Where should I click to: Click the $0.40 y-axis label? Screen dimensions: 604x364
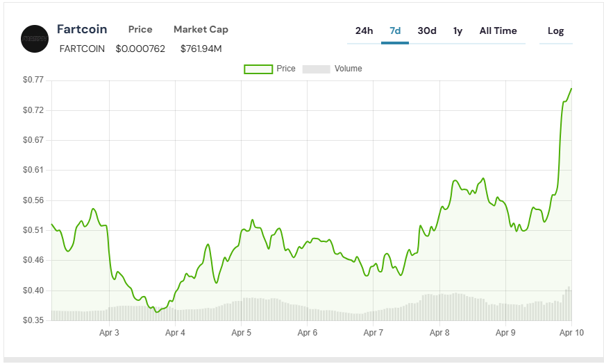click(33, 290)
